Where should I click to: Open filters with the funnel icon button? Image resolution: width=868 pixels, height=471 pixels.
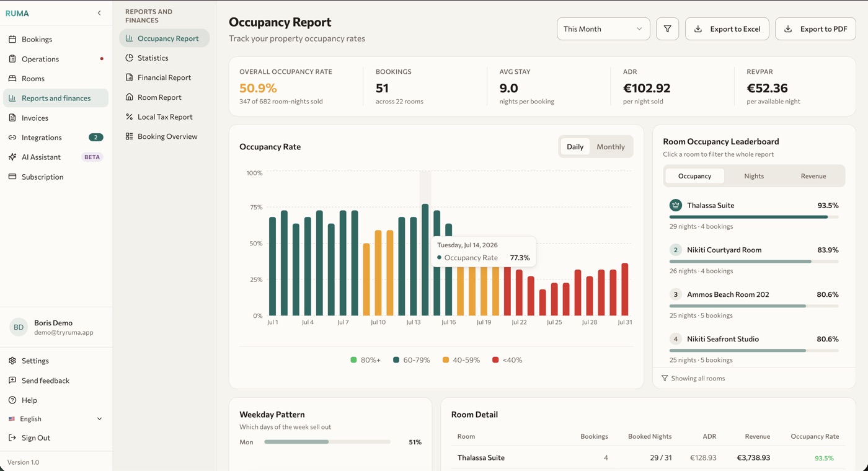point(668,29)
